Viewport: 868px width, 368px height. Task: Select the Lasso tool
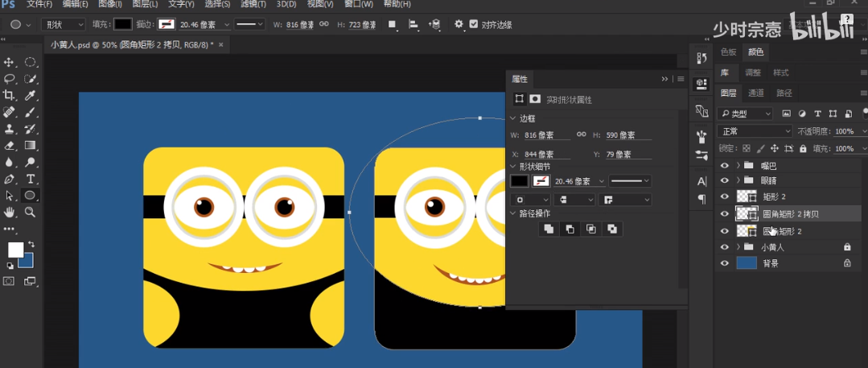pyautogui.click(x=10, y=79)
